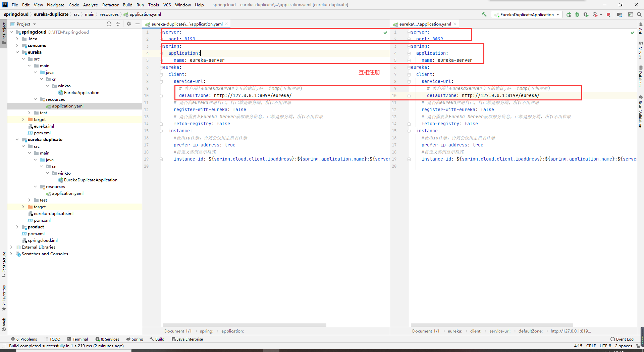
Task: Click the left editor horizontal scrollbar
Action: click(x=245, y=325)
